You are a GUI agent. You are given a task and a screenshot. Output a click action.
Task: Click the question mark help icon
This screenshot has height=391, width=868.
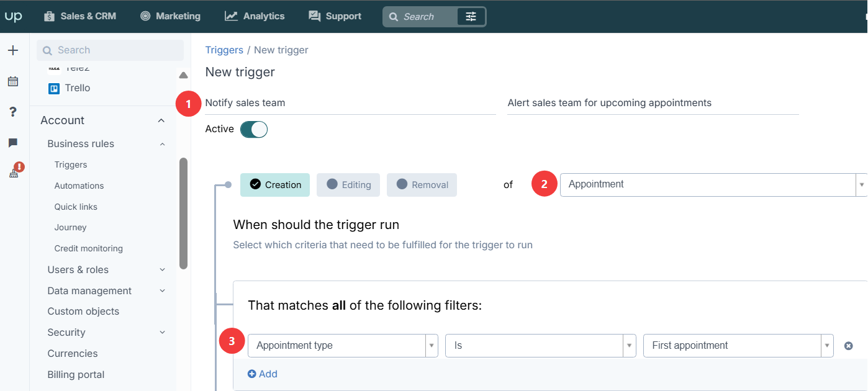pyautogui.click(x=13, y=112)
